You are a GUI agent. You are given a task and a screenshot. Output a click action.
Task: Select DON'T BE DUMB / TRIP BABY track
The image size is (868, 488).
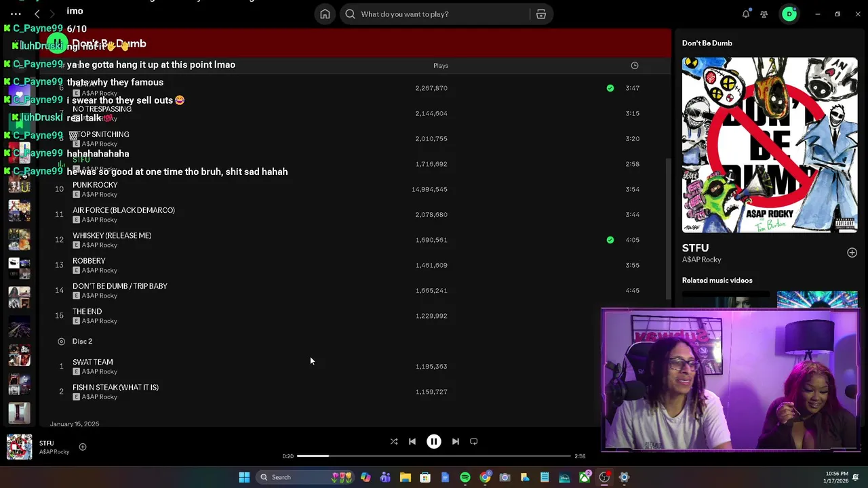120,286
